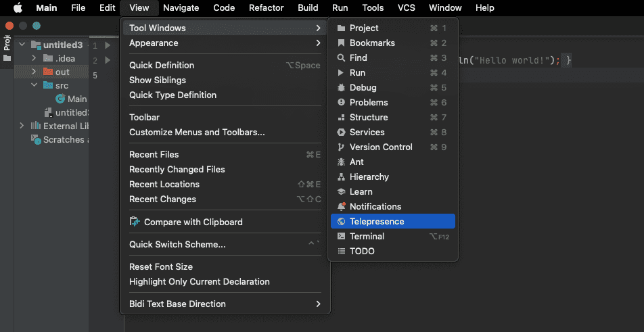Open the Notifications tool window
The height and width of the screenshot is (332, 644).
point(393,206)
